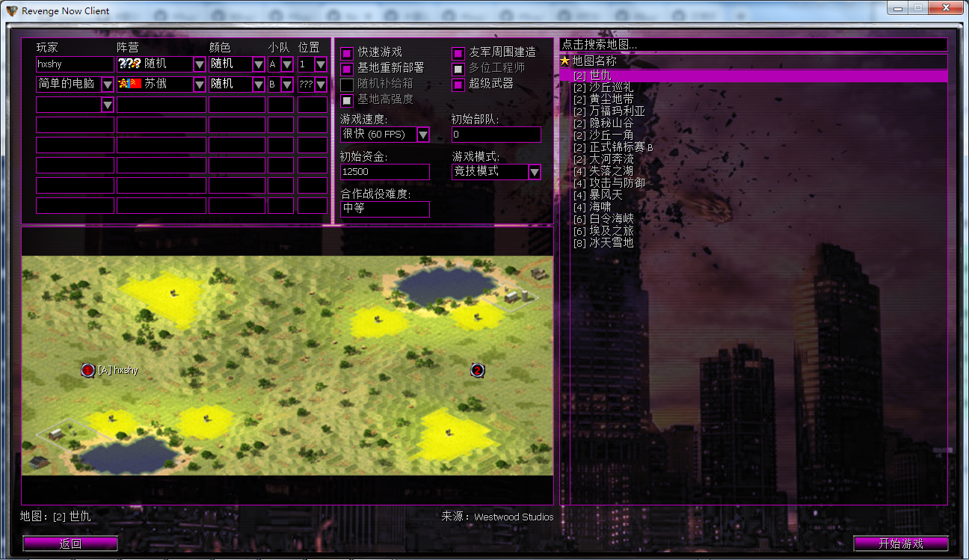Viewport: 969px width, 560px height.
Task: Select the map 沙丘巡礼 from the list
Action: (x=606, y=86)
